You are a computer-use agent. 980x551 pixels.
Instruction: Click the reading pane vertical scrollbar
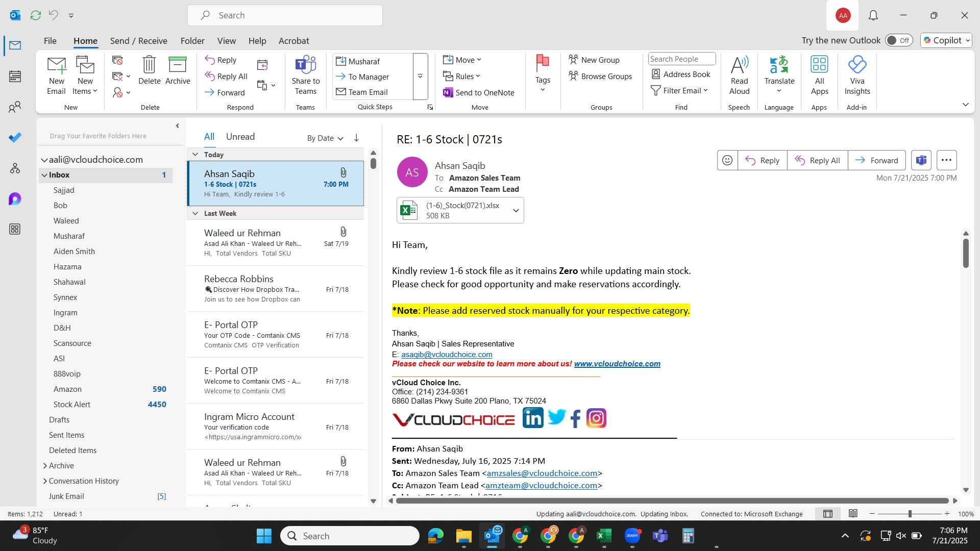(x=966, y=253)
